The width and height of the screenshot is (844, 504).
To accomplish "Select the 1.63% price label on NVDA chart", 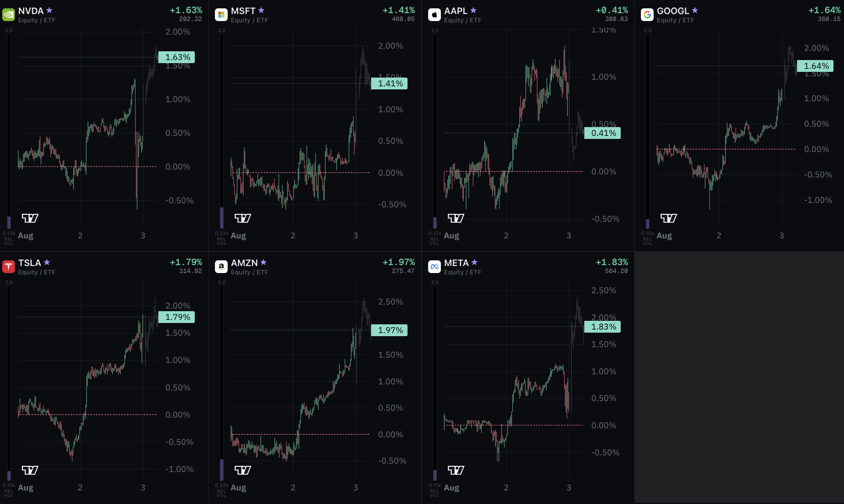I will 176,57.
